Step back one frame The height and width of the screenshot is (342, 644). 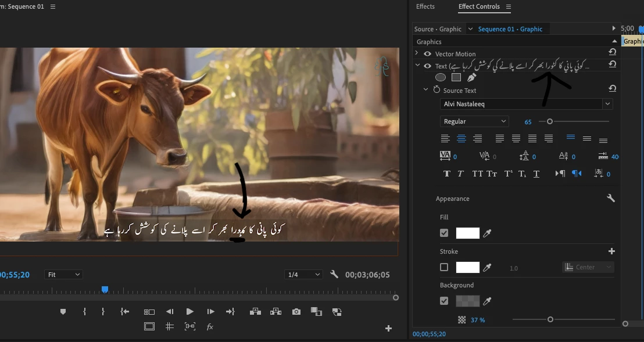point(169,312)
